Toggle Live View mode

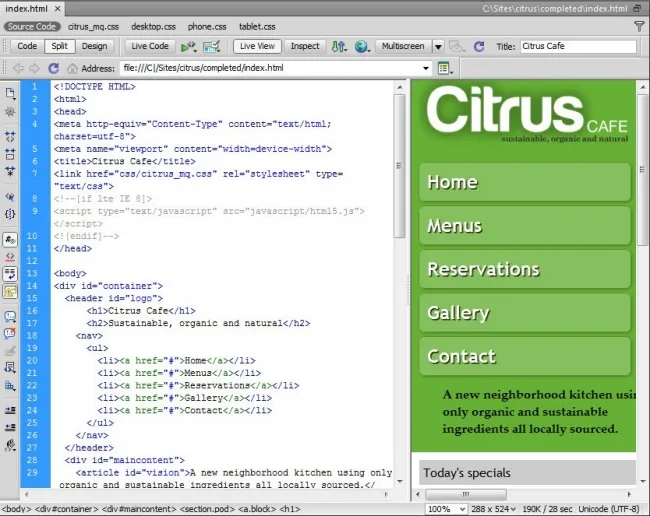[257, 46]
